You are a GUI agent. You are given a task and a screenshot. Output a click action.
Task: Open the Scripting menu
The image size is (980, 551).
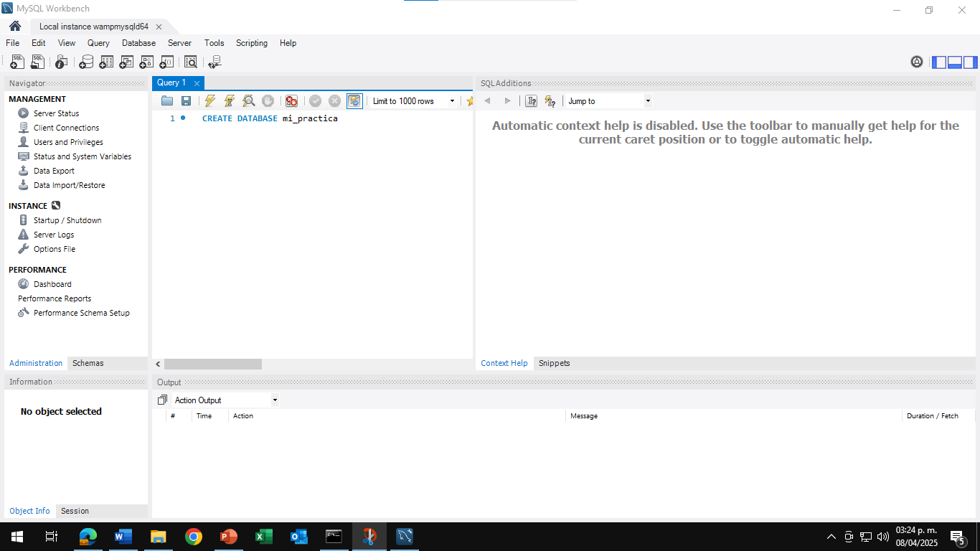[x=252, y=43]
